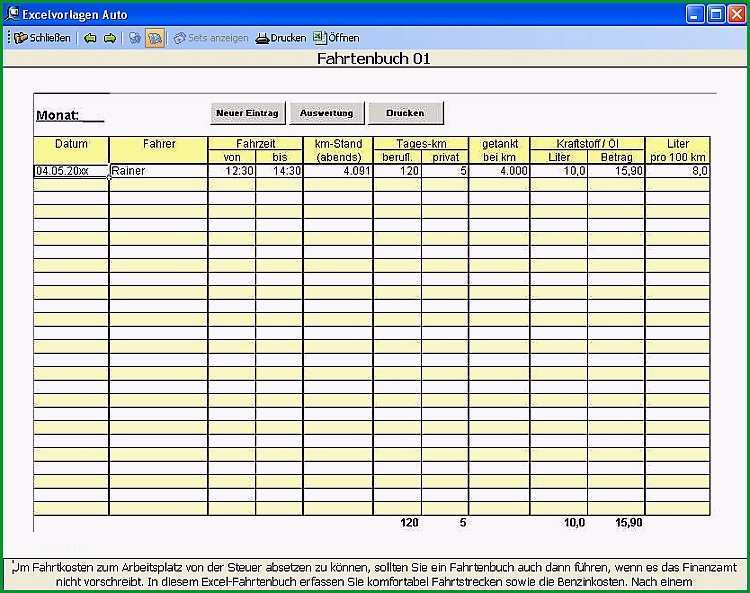
Task: Close the Excelvorlagen Auto window
Action: pyautogui.click(x=737, y=14)
